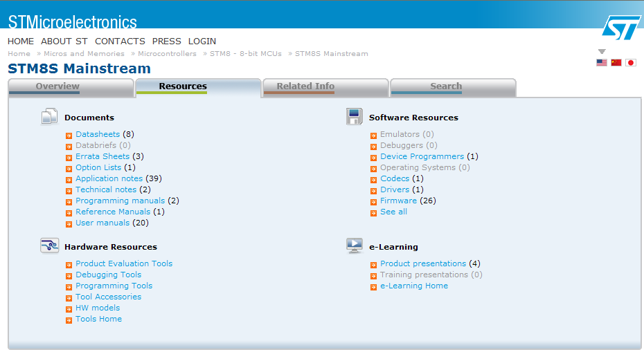
Task: Select the Resources tab
Action: tap(198, 87)
